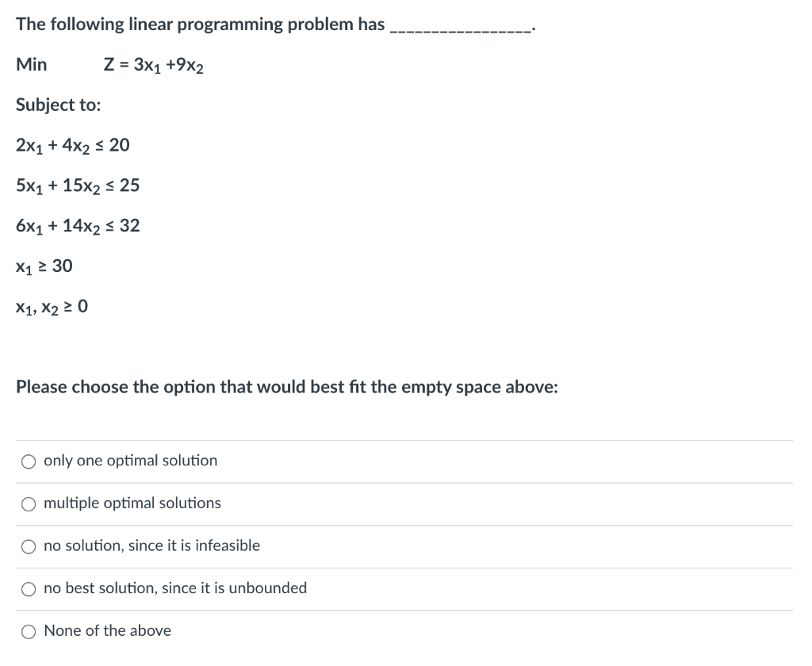This screenshot has height=666, width=812.
Task: Click the 'only one optimal solution' answer text
Action: click(130, 461)
